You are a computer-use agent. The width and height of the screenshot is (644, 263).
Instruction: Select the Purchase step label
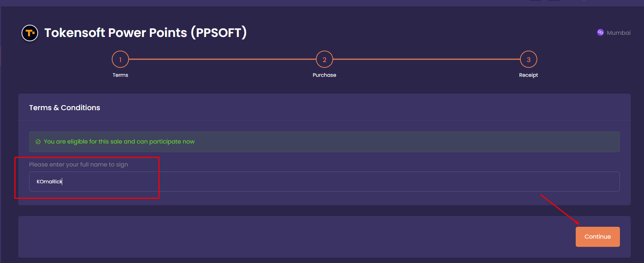[324, 75]
